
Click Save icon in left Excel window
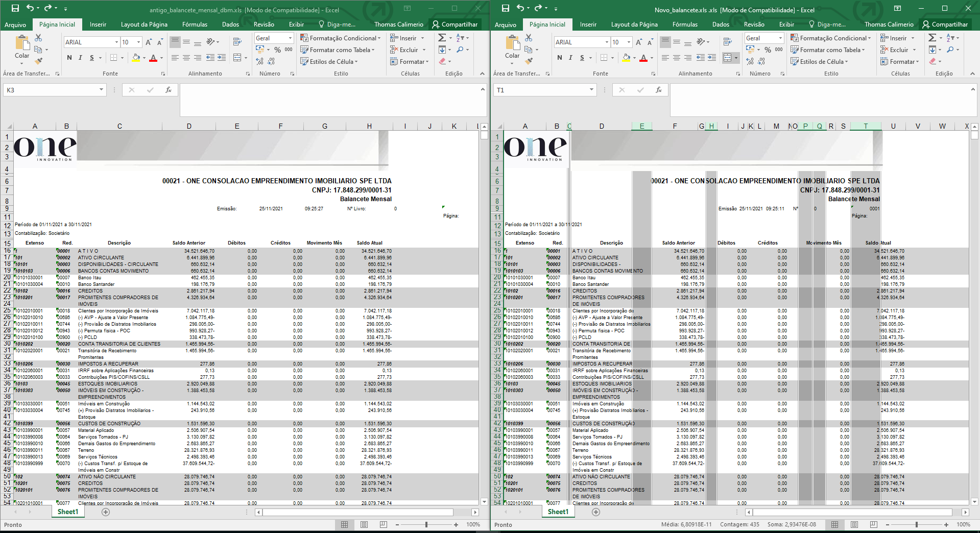click(15, 8)
